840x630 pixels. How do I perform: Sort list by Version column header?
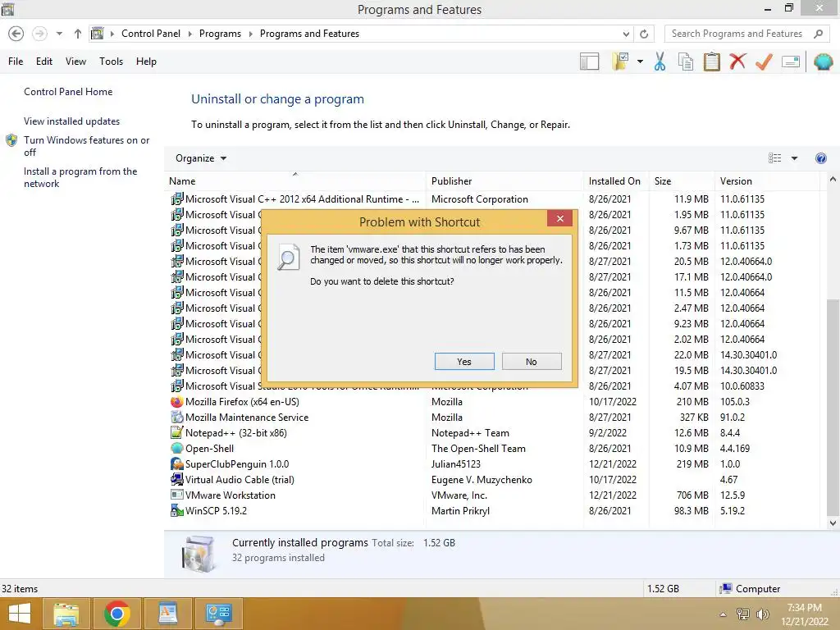(x=768, y=181)
